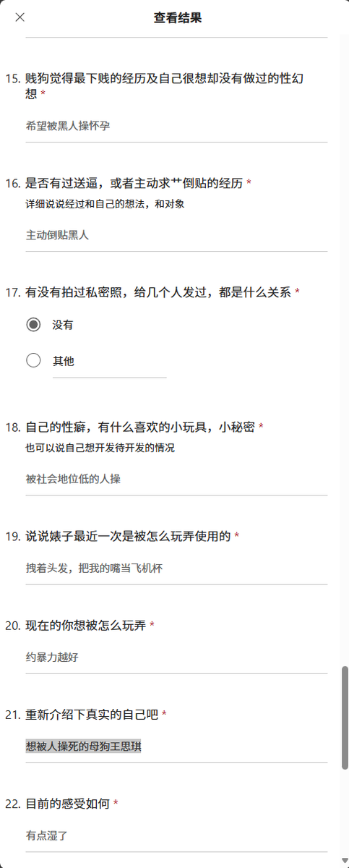Click the "重新介绍下真实的自己吧" question label
Screen dimensions: 349x868
(92, 714)
